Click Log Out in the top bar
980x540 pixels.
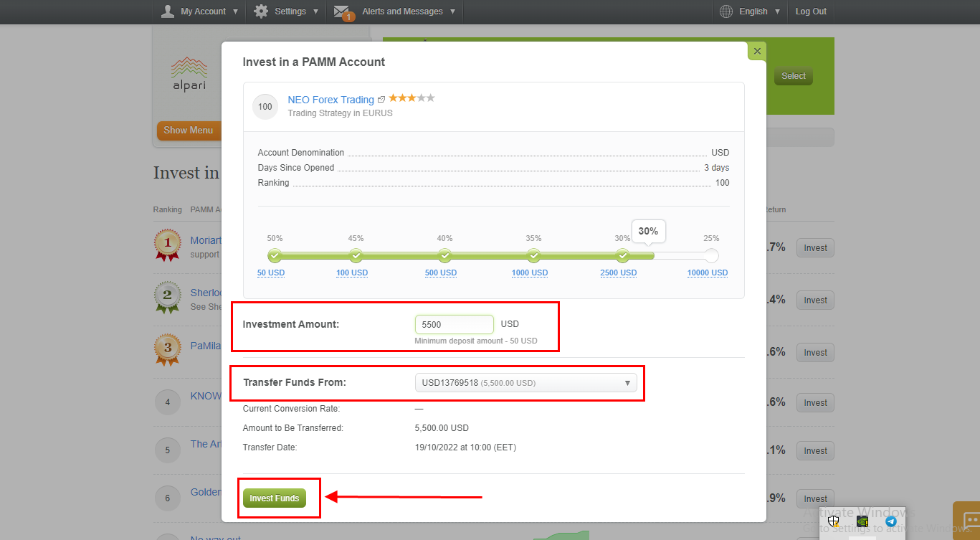pos(811,11)
